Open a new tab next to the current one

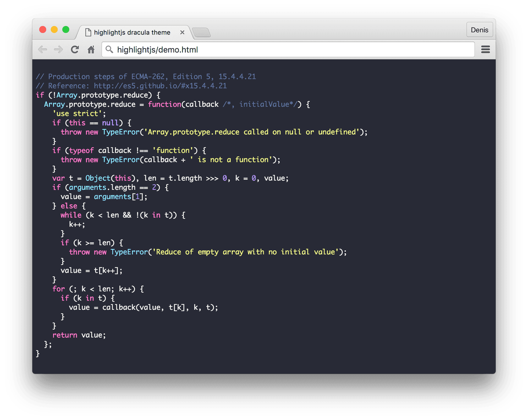coord(201,33)
